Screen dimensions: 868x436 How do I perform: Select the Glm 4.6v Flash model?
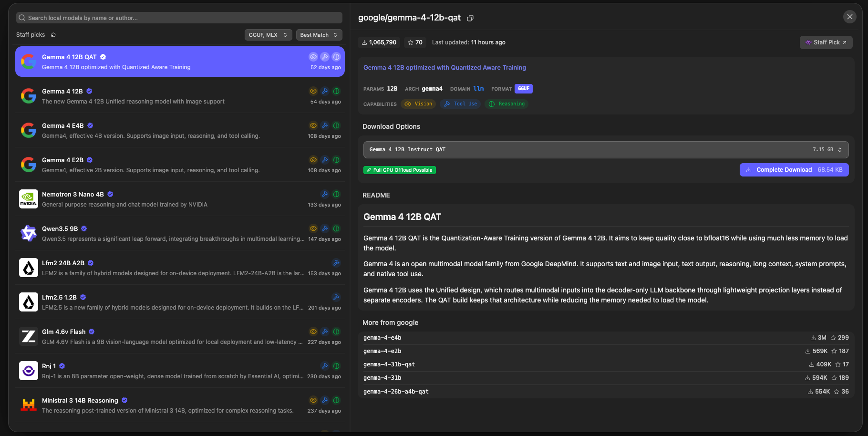click(180, 336)
